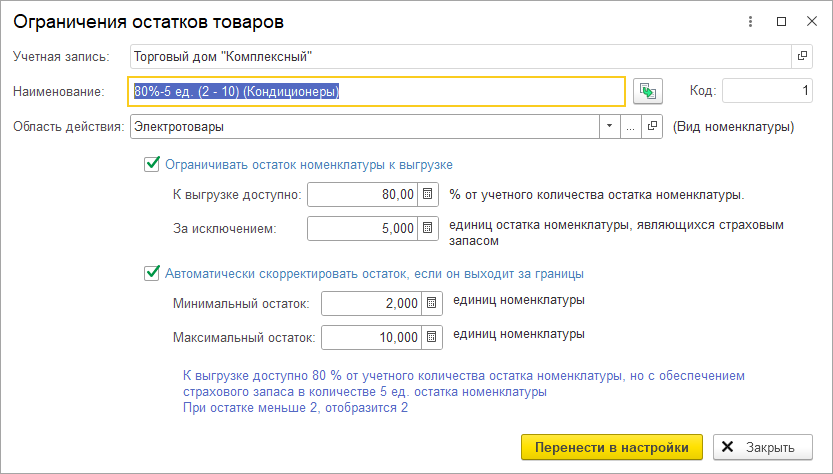
Task: Click the Максимальный остаток value 10,000
Action: pyautogui.click(x=371, y=337)
